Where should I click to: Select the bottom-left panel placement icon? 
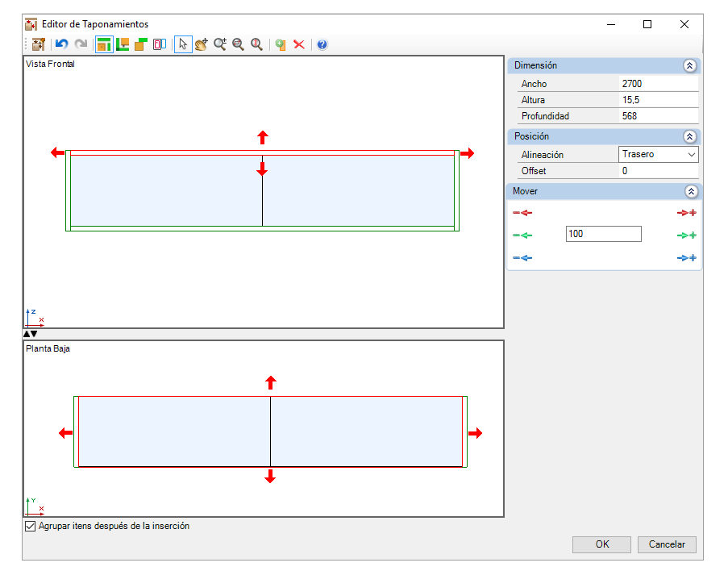click(123, 44)
